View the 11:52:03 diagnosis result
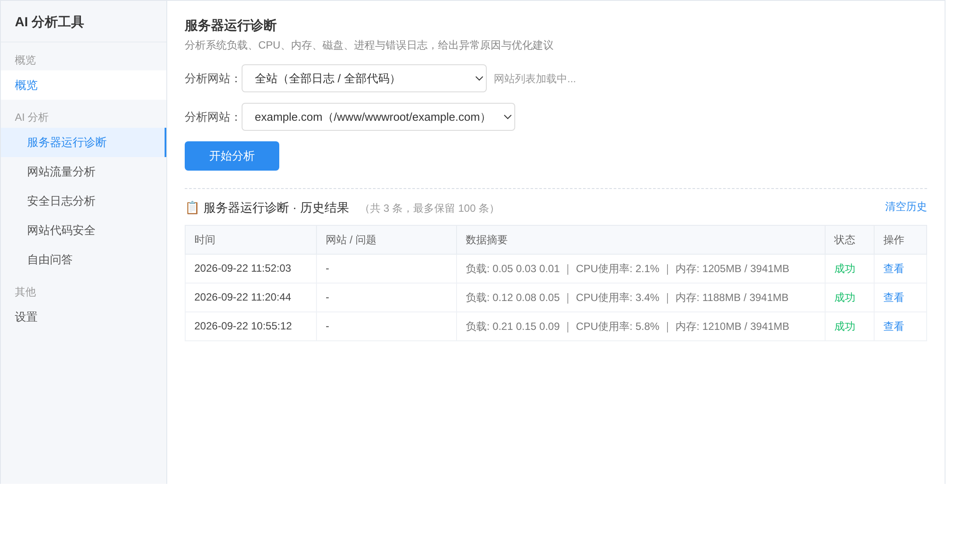 (893, 269)
